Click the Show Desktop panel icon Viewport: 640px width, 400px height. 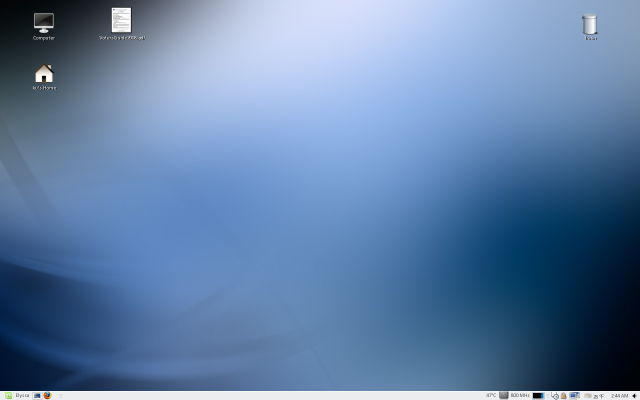tap(37, 396)
